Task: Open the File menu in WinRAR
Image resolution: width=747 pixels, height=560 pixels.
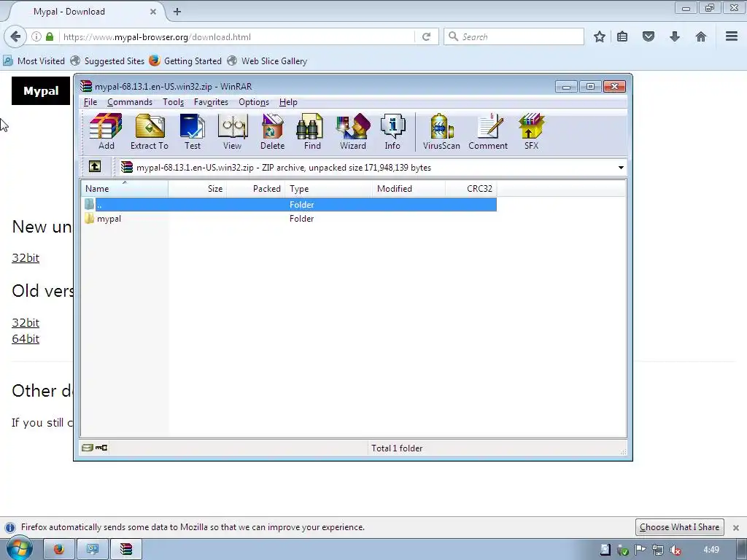Action: click(90, 102)
